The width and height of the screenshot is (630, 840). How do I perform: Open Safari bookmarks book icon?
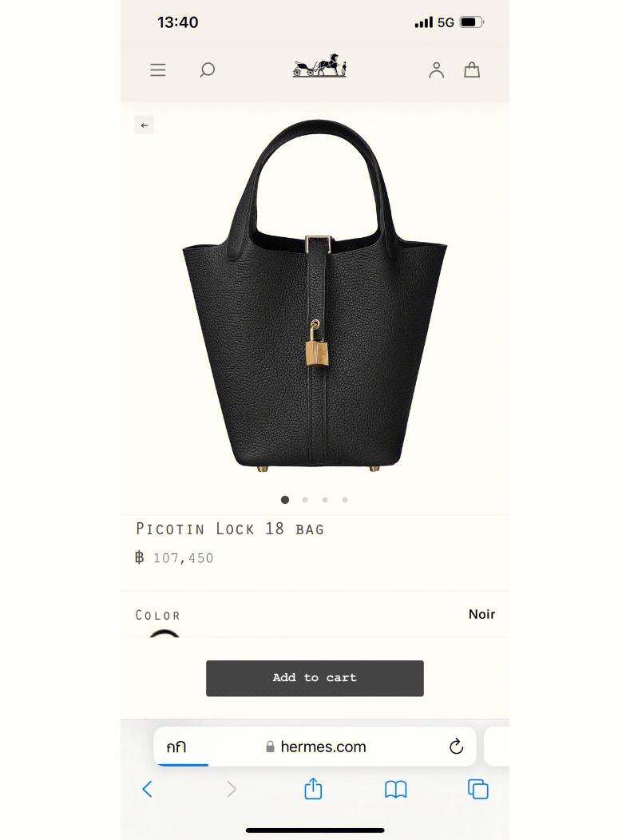tap(396, 789)
